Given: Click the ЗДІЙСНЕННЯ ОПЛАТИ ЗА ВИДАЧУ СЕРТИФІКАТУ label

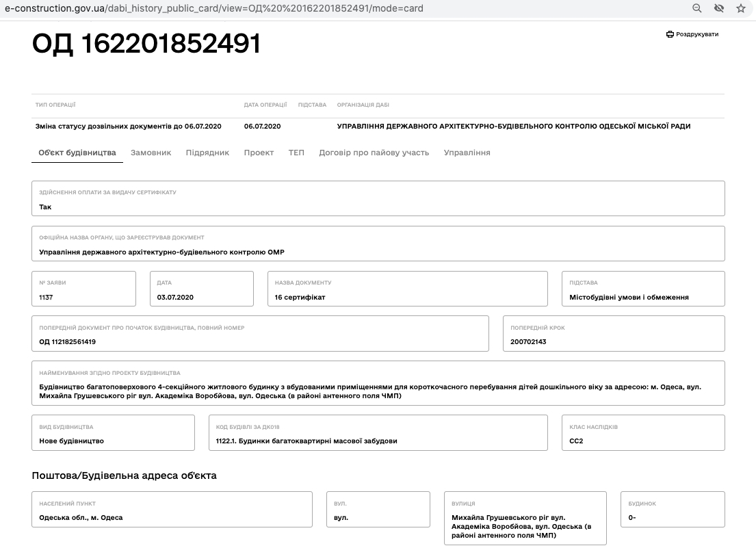Looking at the screenshot, I should (x=107, y=192).
